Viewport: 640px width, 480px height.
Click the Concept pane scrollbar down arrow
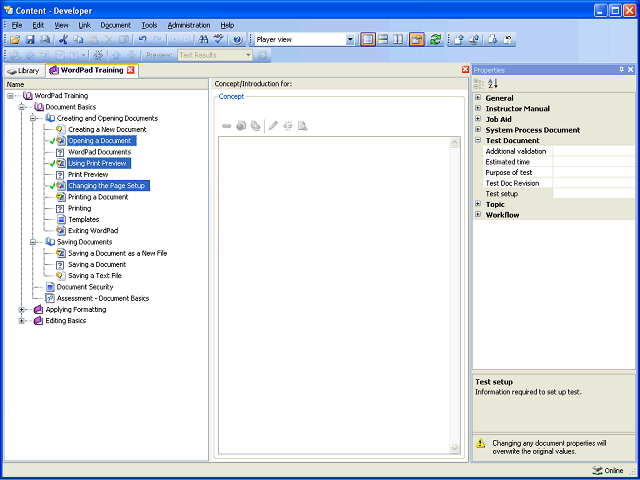pyautogui.click(x=454, y=448)
